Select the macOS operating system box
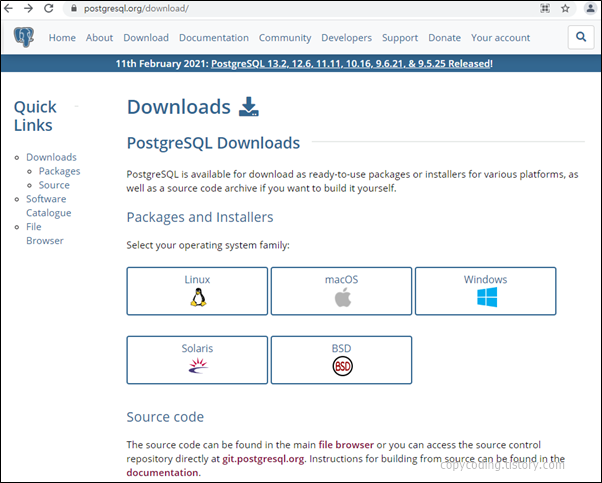The width and height of the screenshot is (602, 483). 341,291
